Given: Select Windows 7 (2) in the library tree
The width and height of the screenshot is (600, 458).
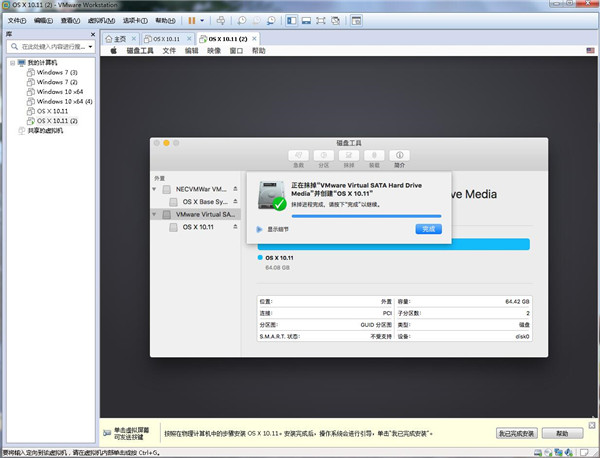Looking at the screenshot, I should tap(52, 82).
